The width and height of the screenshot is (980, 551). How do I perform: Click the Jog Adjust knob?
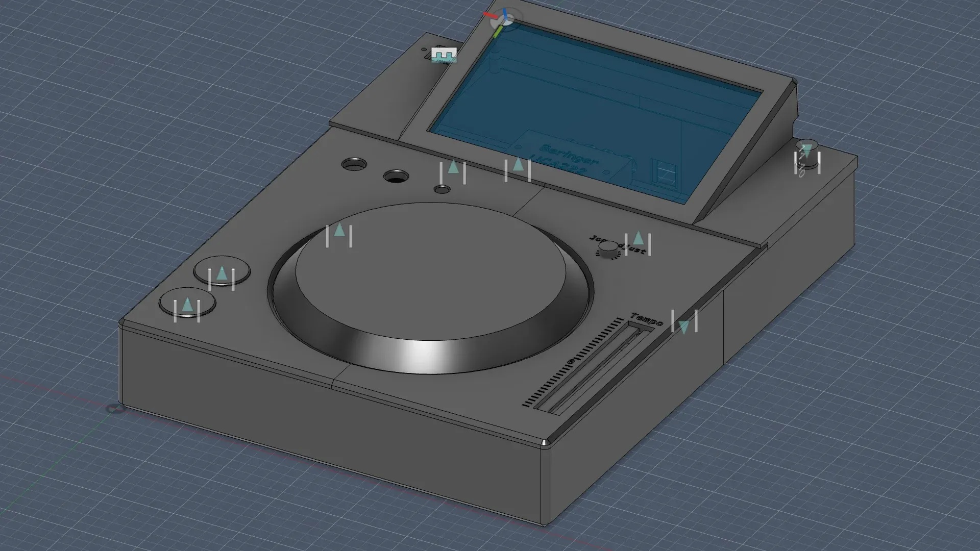pos(608,248)
